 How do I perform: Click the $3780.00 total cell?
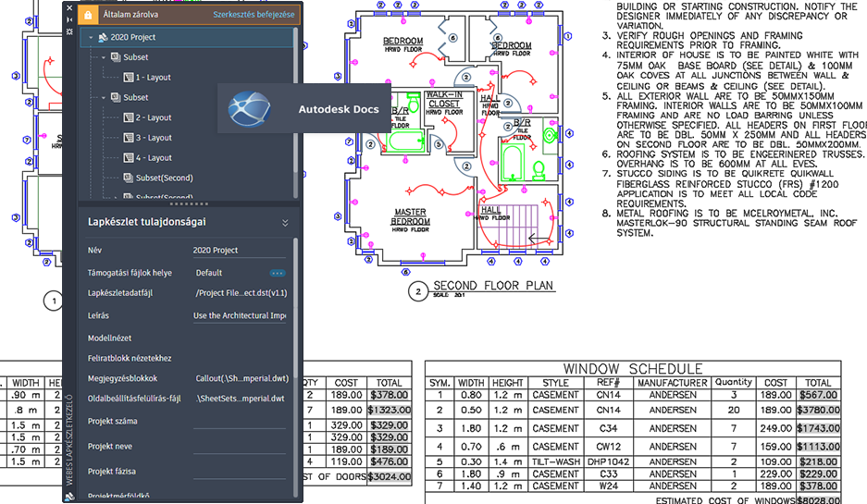click(818, 410)
